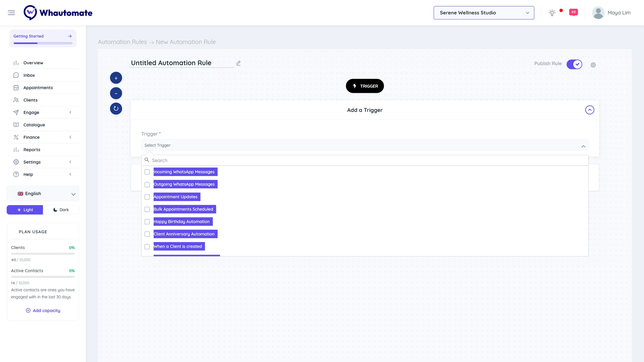Click the Untitled Automation Rule name field
This screenshot has height=362, width=644.
click(x=181, y=63)
